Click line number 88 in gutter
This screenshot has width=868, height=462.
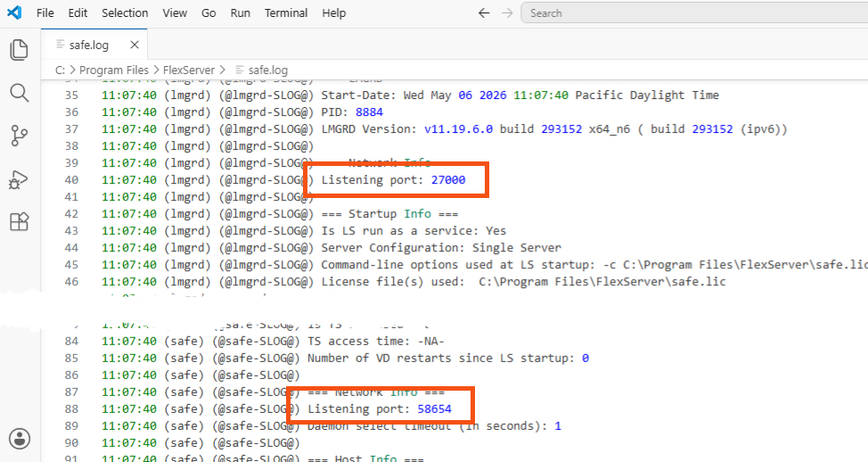(71, 408)
